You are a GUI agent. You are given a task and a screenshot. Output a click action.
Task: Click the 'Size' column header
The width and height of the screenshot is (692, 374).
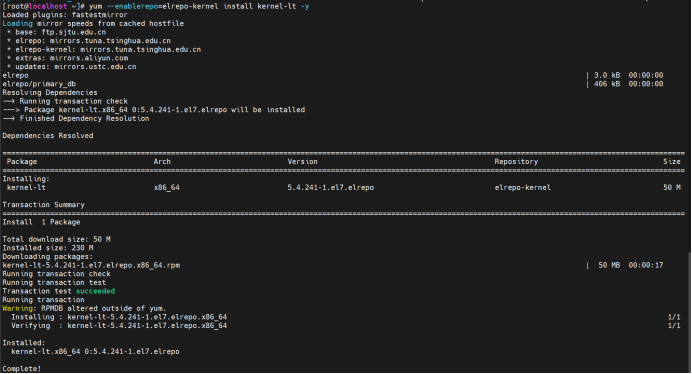pos(672,162)
